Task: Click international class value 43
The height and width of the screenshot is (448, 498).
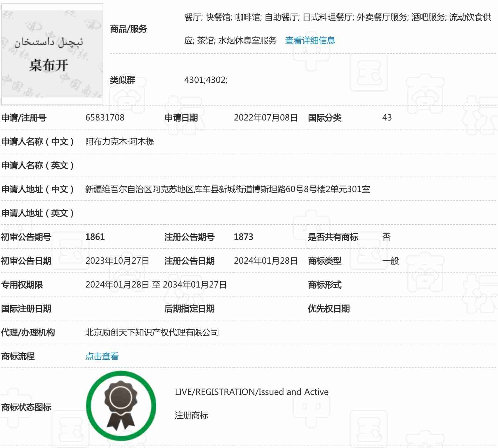Action: pos(387,118)
